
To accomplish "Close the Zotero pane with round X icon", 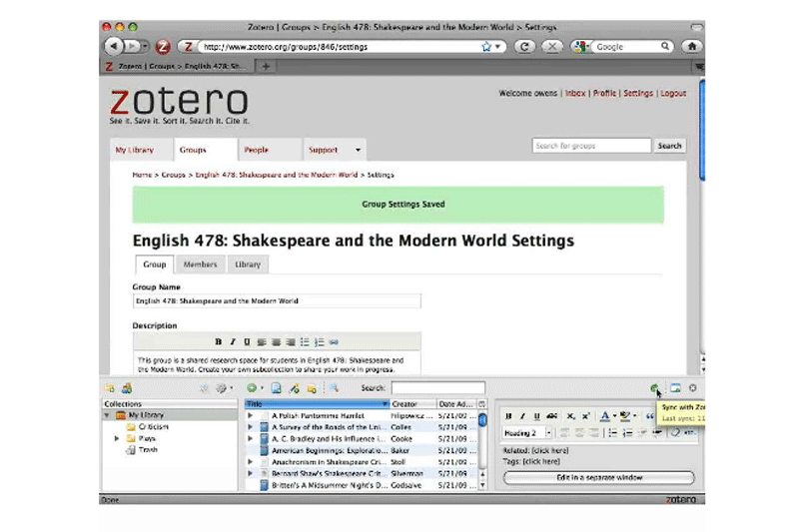I will (692, 388).
